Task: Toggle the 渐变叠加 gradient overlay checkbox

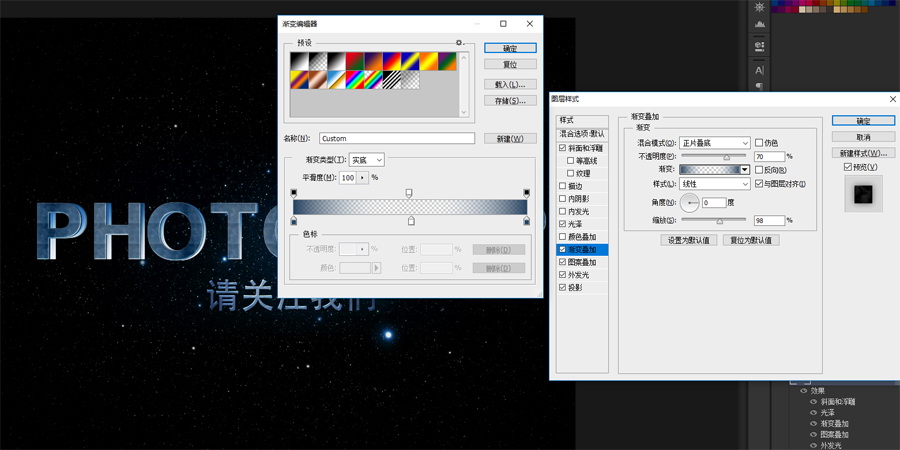Action: (562, 250)
